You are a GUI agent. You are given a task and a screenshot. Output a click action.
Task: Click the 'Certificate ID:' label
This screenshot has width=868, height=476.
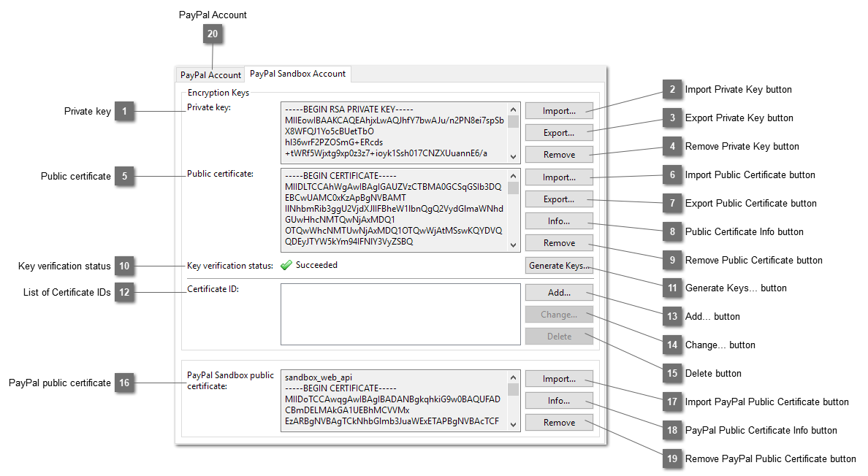point(213,289)
